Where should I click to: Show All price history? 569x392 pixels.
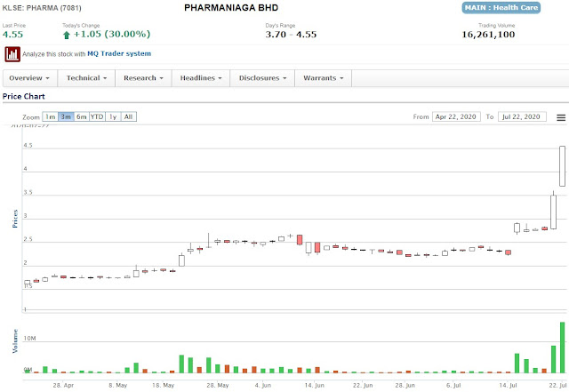128,116
